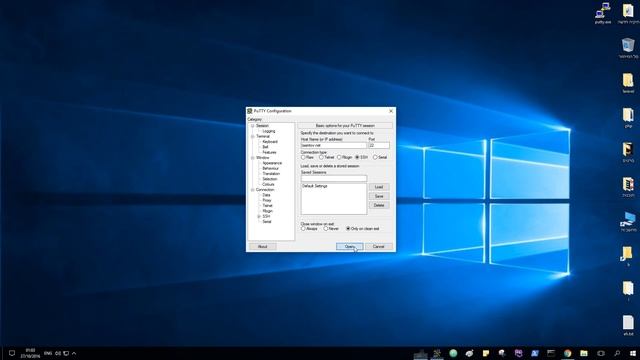The image size is (640, 360).
Task: Select Raw connection type
Action: tap(307, 157)
